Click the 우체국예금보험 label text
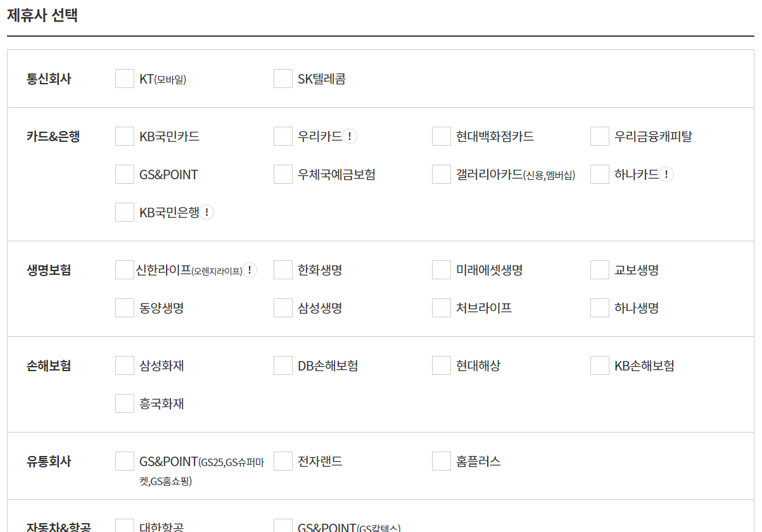The width and height of the screenshot is (762, 532). pos(336,174)
